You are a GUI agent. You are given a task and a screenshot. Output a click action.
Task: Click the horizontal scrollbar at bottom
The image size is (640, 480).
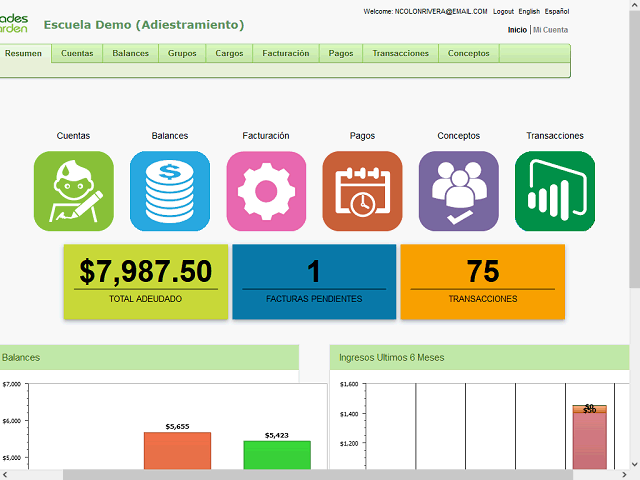click(x=318, y=475)
